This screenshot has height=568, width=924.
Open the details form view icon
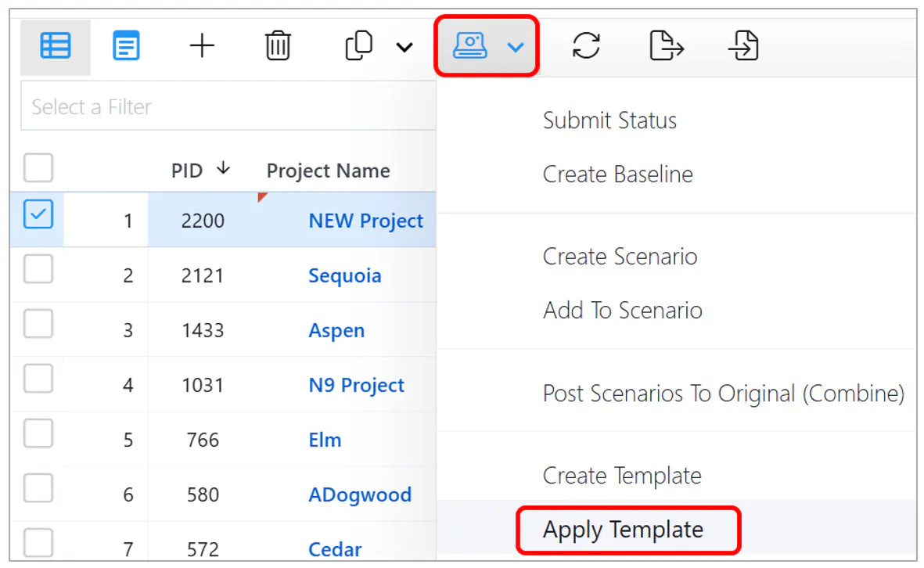[126, 46]
